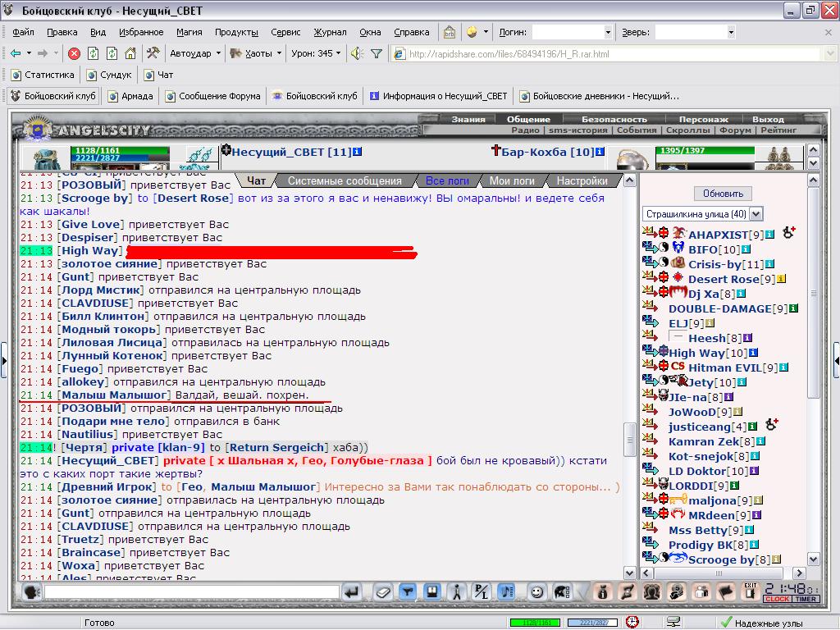The height and width of the screenshot is (630, 840).
Task: Open the hammer and wrench tools icon
Action: click(153, 53)
